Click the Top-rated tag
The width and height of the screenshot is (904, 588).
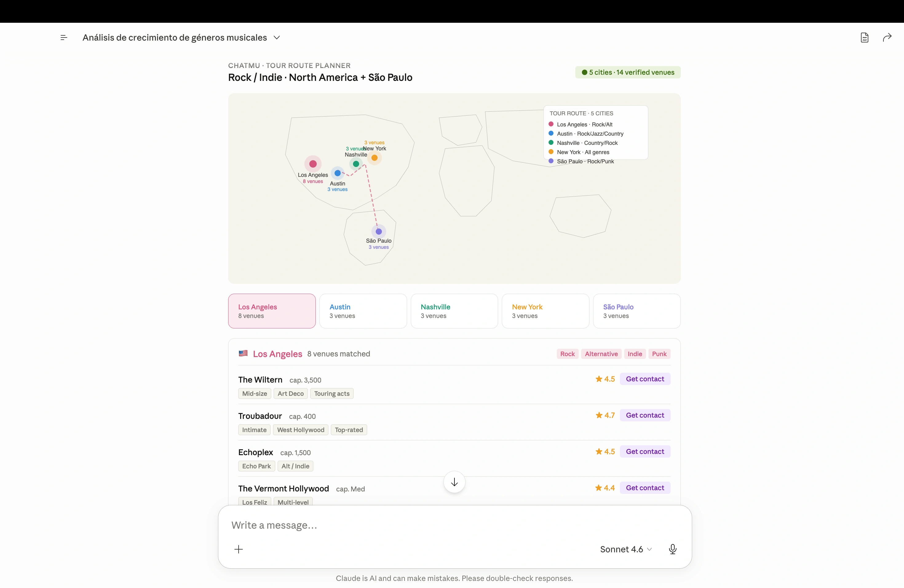click(349, 430)
